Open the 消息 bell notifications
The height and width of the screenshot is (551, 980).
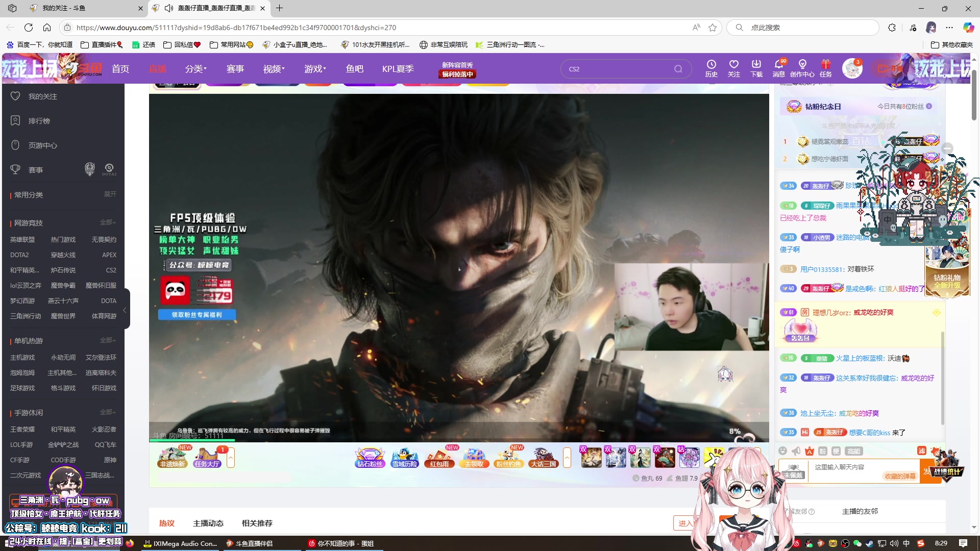pyautogui.click(x=778, y=68)
